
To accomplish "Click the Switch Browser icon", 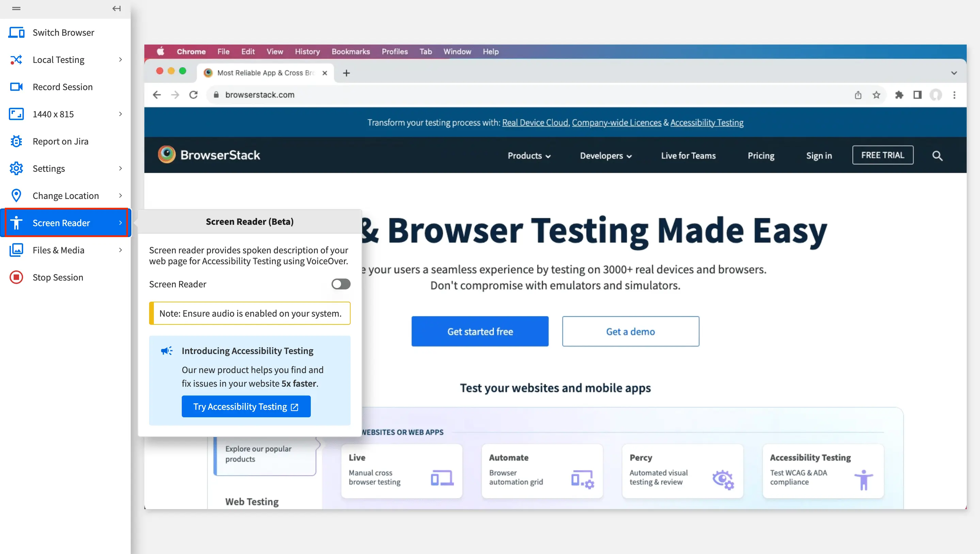I will click(x=16, y=32).
